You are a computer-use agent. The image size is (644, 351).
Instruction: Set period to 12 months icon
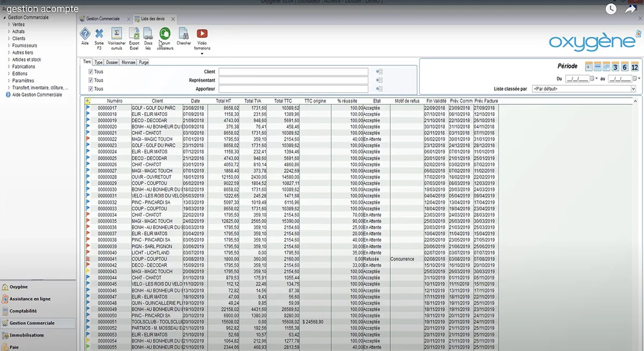click(634, 67)
